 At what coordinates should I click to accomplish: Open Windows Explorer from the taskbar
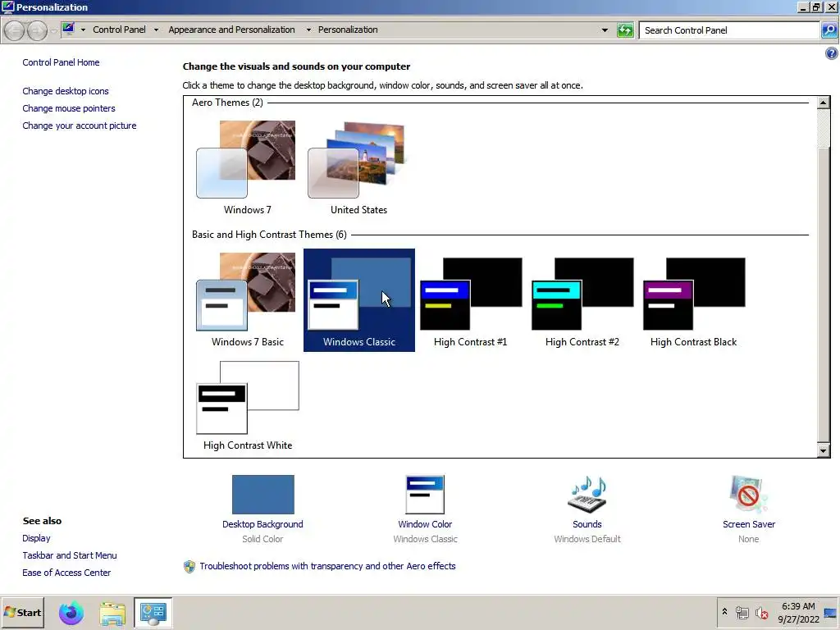click(112, 613)
